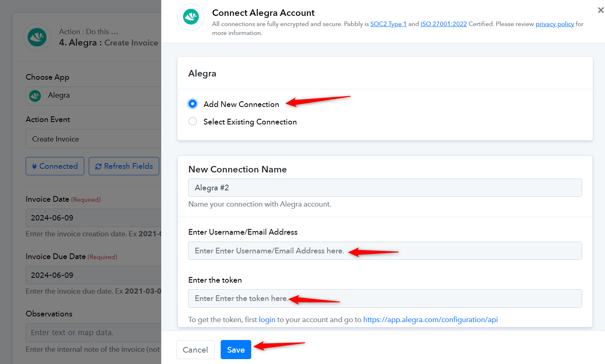Open the ISO 27001:2022 link
Viewport: 605px width, 364px height.
(443, 24)
